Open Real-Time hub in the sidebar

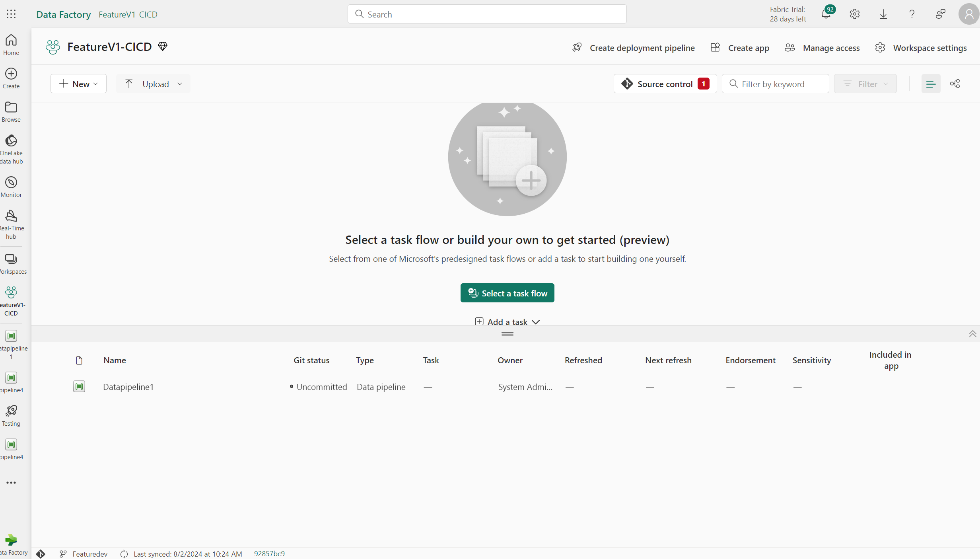tap(11, 224)
